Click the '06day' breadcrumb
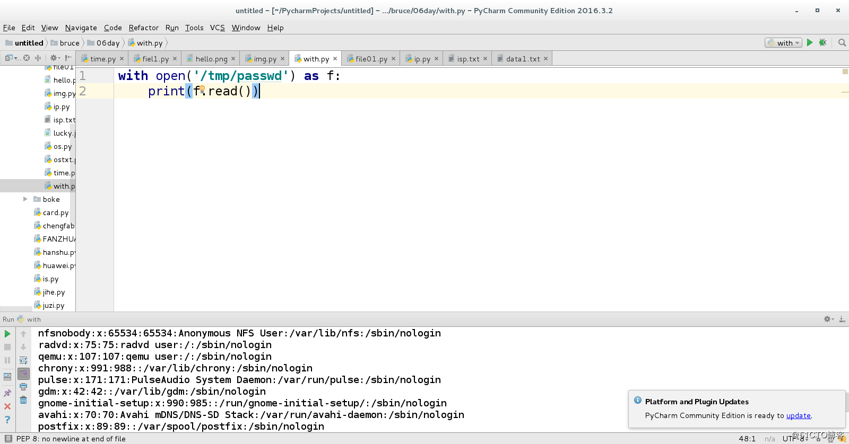Viewport: 849px width, 444px height. click(104, 43)
